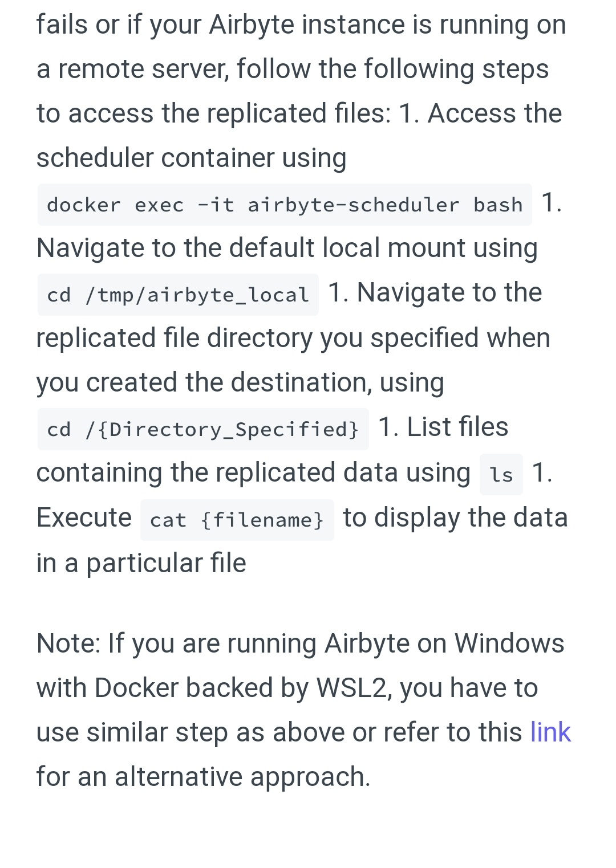Click the text 'containing the replicated data using'
Image resolution: width=616 pixels, height=868 pixels.
pos(253,473)
